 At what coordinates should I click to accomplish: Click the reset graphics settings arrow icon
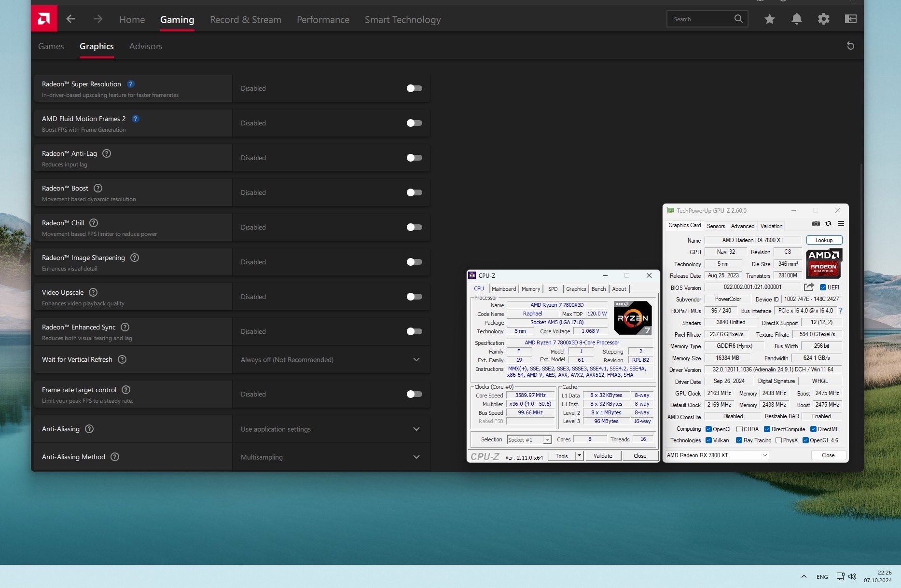click(x=850, y=46)
